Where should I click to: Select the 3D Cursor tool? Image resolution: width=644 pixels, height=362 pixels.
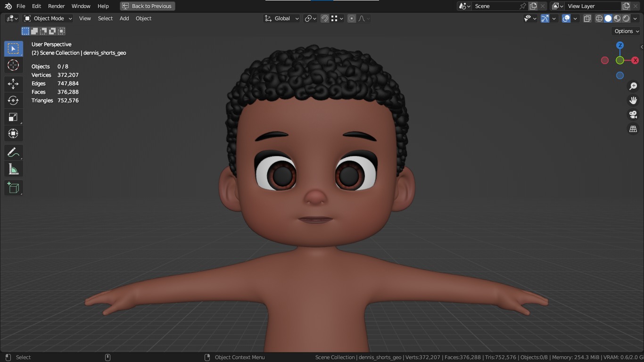pyautogui.click(x=13, y=65)
